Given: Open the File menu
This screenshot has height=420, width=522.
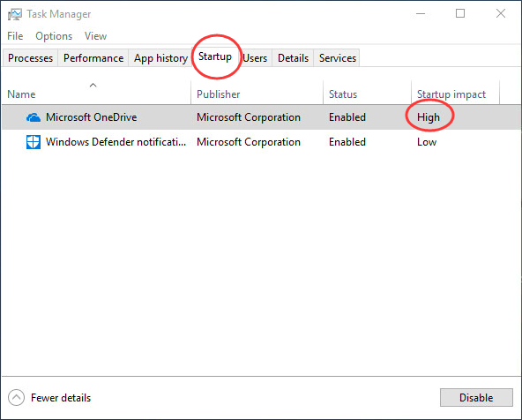Looking at the screenshot, I should [15, 36].
